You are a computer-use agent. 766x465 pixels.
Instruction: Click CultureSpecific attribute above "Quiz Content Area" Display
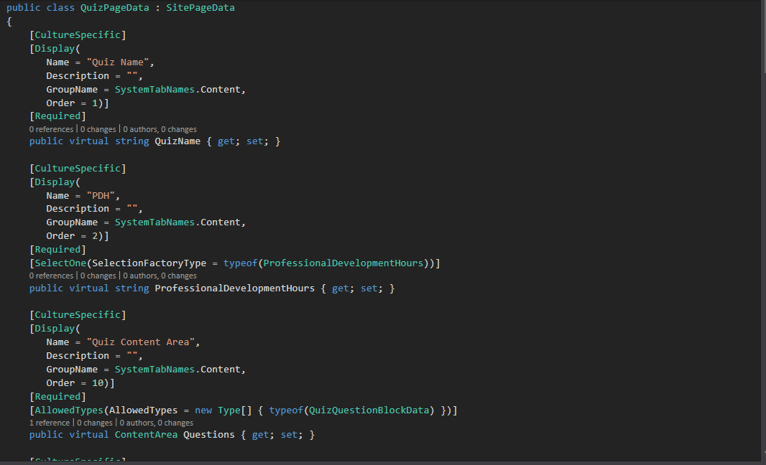77,315
